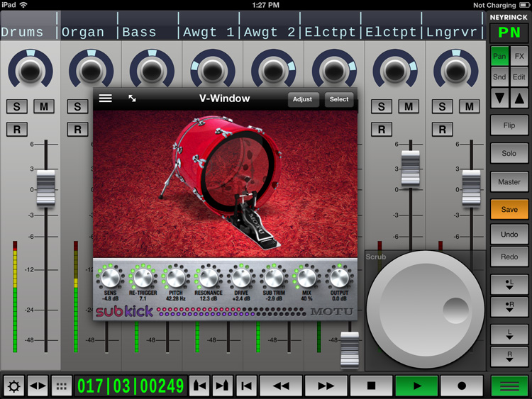Click the Drums channel fader
The width and height of the screenshot is (532, 399).
(x=46, y=188)
